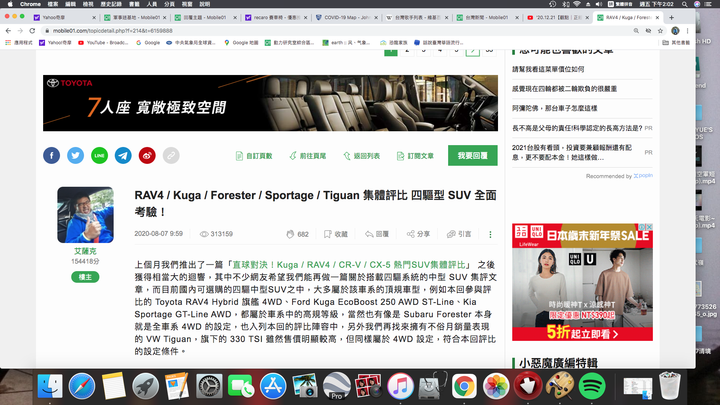This screenshot has height=405, width=720.
Task: Click 返回列表 return to list
Action: click(361, 156)
